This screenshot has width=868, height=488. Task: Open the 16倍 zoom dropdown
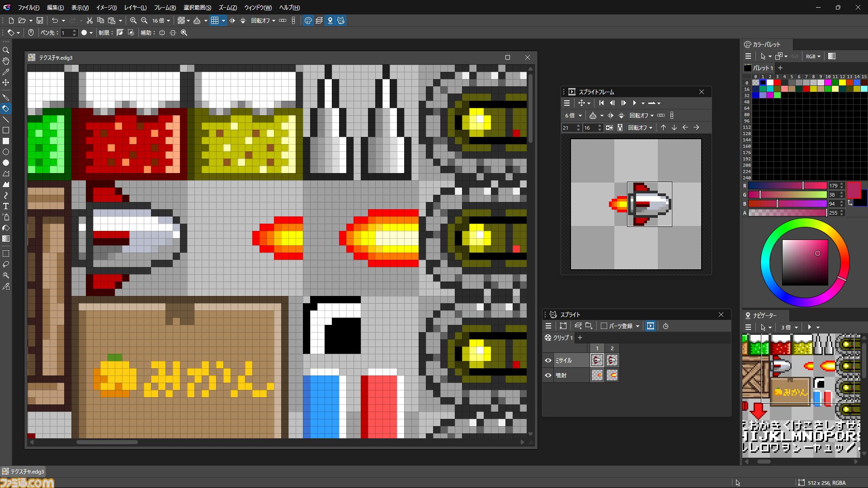(161, 20)
